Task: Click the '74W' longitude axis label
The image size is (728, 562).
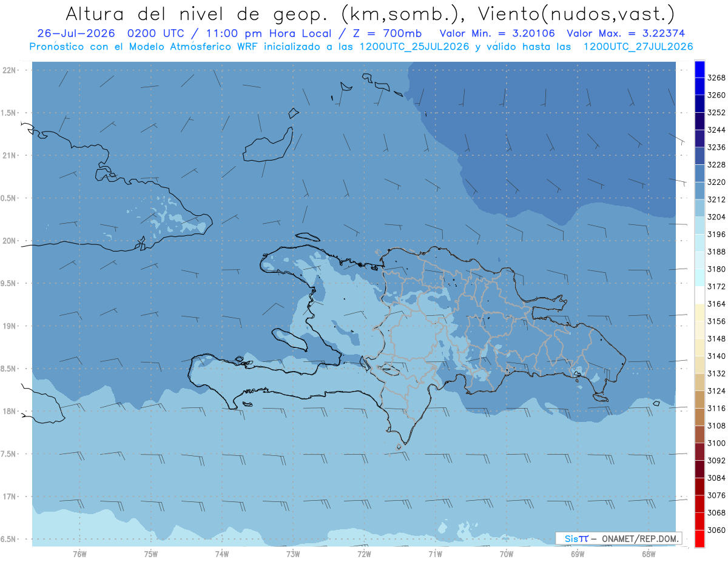Action: click(221, 553)
